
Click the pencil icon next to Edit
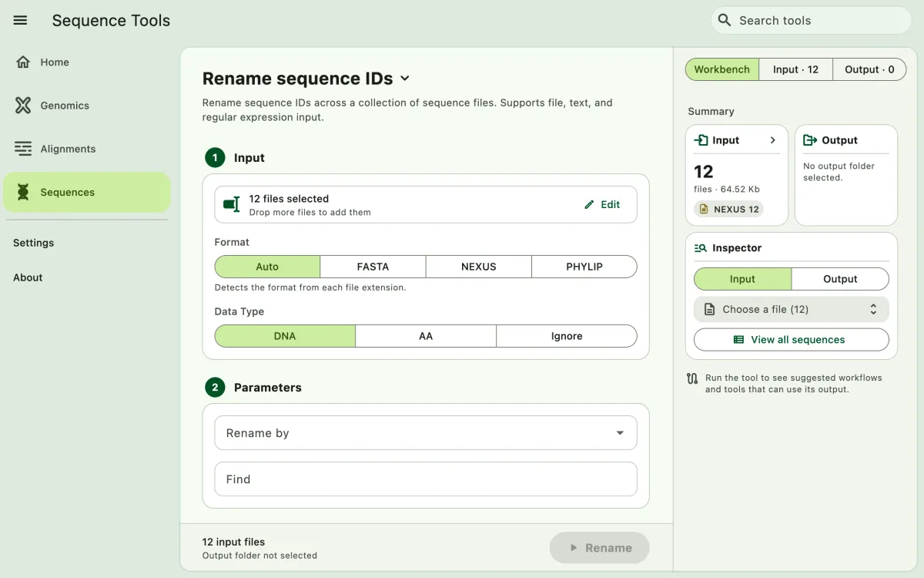point(589,204)
